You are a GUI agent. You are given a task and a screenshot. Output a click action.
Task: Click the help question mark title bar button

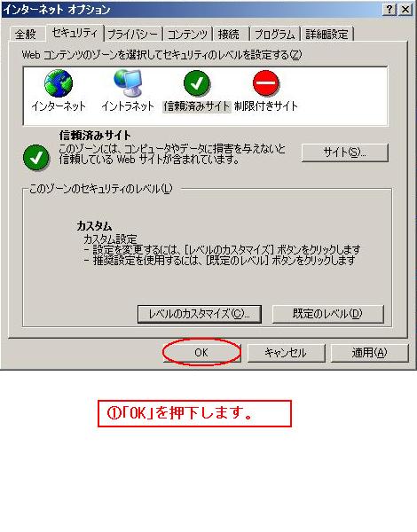(389, 10)
